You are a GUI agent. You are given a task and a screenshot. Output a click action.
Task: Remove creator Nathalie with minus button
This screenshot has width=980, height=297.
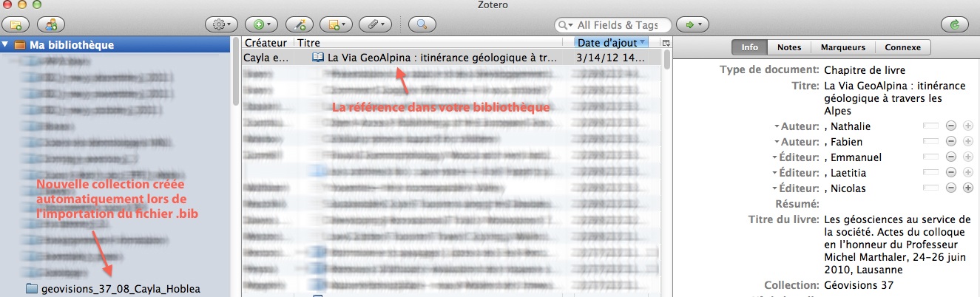click(952, 126)
